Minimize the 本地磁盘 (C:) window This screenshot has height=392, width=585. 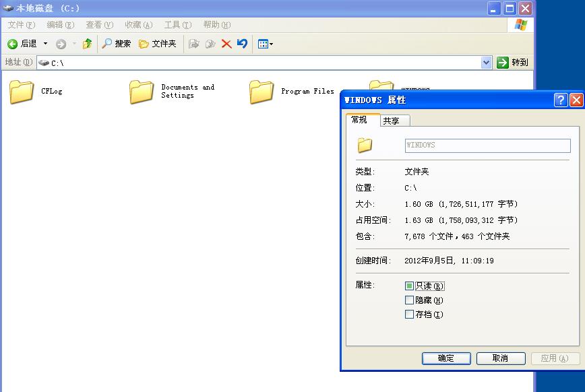493,8
